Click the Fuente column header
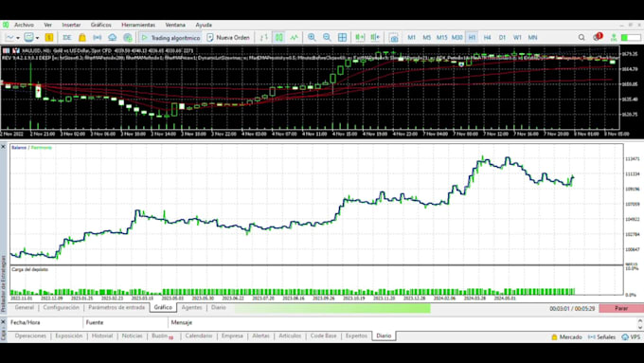 click(126, 322)
